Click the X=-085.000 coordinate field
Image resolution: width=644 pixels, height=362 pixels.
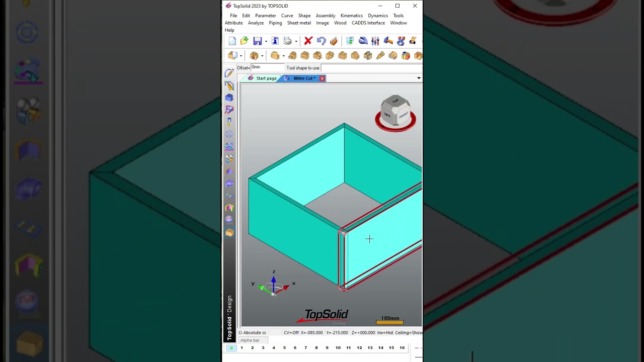(312, 333)
